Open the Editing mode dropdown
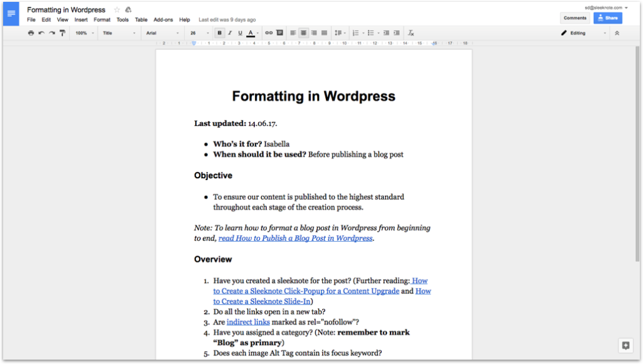 click(583, 33)
